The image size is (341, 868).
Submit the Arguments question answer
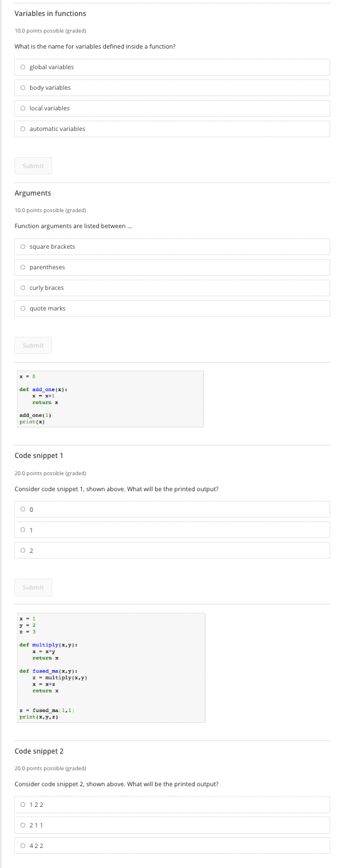point(33,345)
